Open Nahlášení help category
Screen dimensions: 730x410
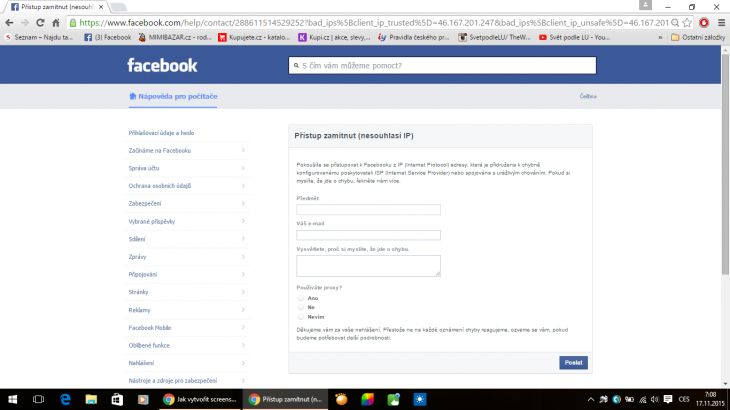click(187, 363)
